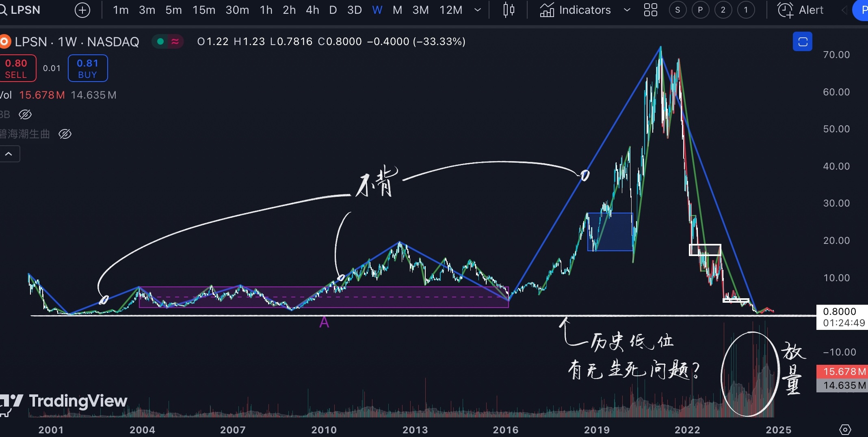
Task: Toggle the green market status dot
Action: pos(160,41)
